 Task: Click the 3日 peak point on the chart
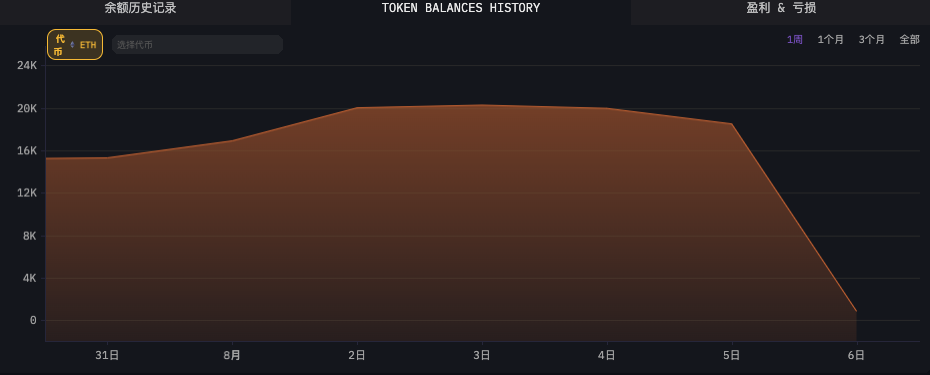[482, 105]
